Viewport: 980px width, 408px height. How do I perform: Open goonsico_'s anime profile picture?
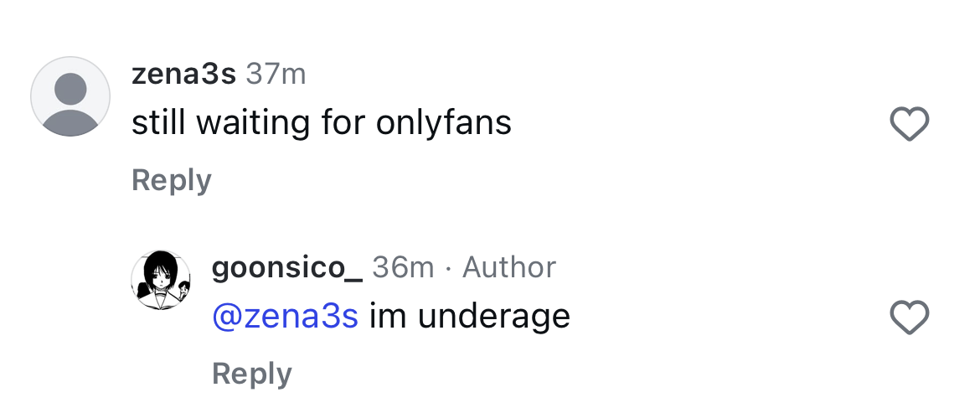click(x=162, y=280)
